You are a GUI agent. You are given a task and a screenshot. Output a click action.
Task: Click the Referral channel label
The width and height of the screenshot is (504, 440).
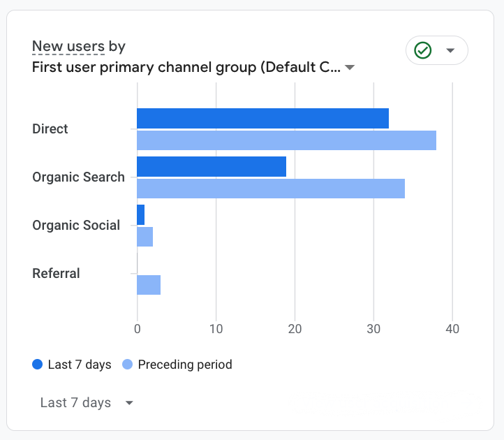56,274
